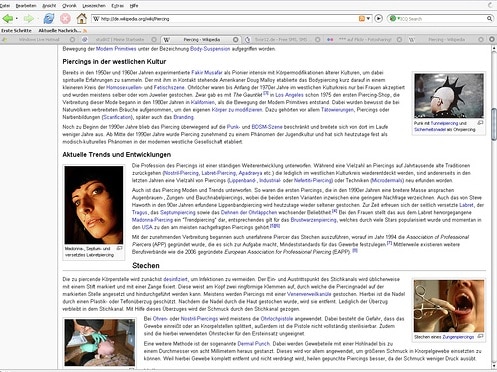Open the Zungenpiercings caption link
497x372 pixels.
(458, 337)
